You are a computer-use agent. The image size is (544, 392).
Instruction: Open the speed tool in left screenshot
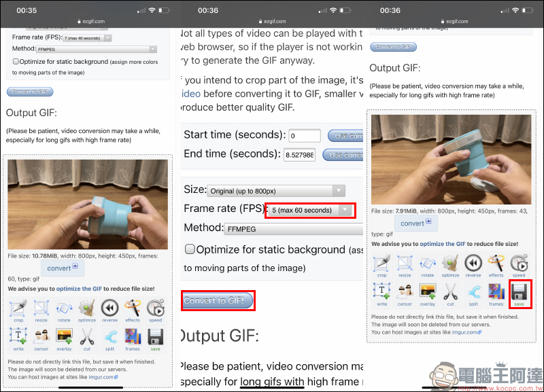coord(156,310)
